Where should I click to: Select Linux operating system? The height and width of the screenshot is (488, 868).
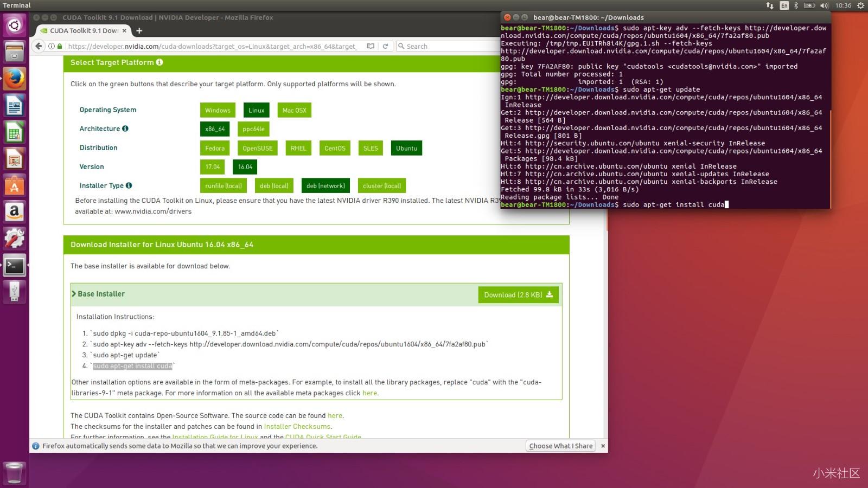pos(257,110)
